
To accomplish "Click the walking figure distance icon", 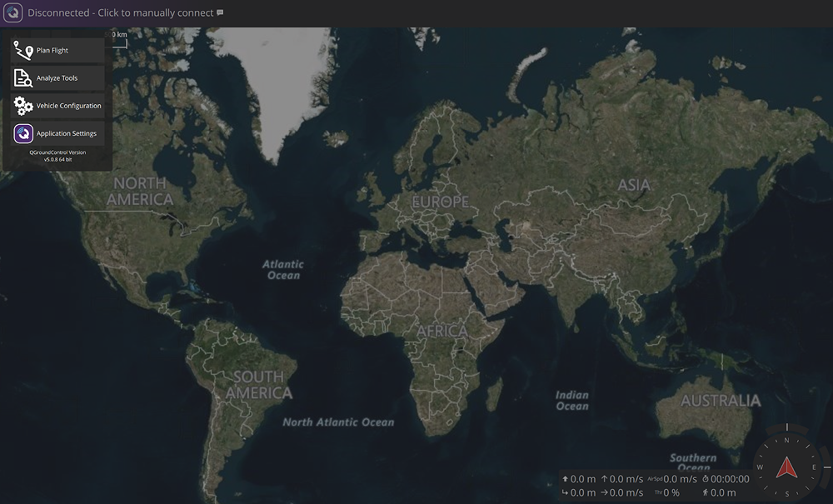I will [706, 492].
